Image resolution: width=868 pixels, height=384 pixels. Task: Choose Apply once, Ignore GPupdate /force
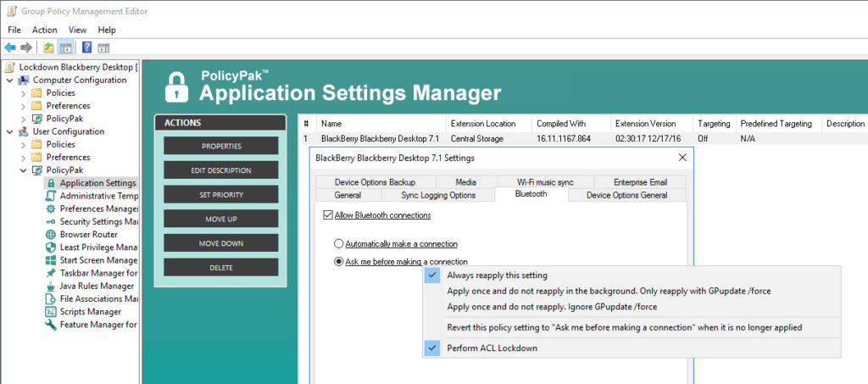[632, 307]
